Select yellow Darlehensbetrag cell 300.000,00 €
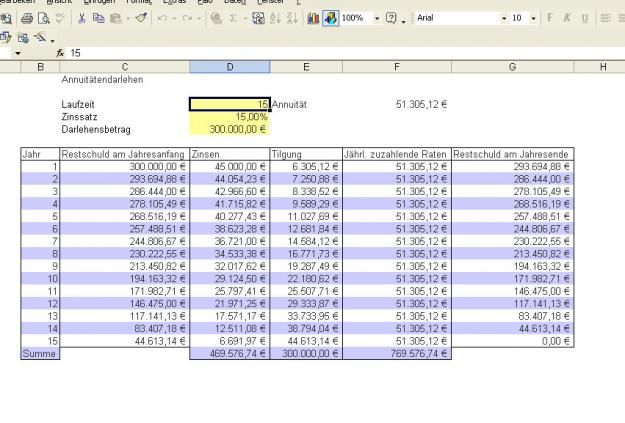 click(x=229, y=129)
